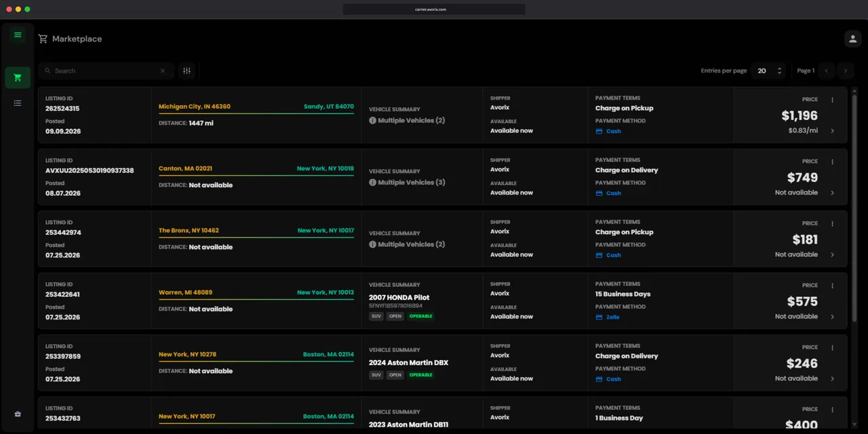Click the Zelle payment method link
Viewport: 868px width, 434px height.
pyautogui.click(x=613, y=317)
